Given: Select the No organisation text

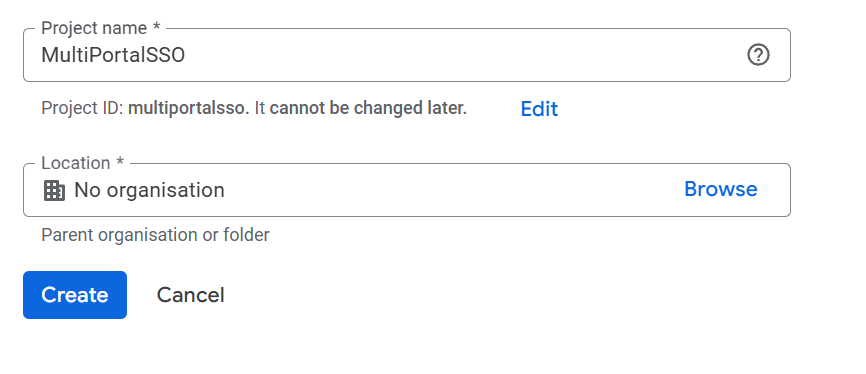Looking at the screenshot, I should (x=149, y=190).
